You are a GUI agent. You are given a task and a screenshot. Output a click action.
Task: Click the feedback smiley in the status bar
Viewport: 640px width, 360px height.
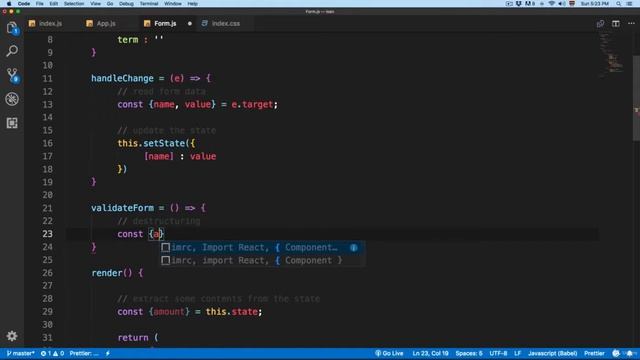616,353
